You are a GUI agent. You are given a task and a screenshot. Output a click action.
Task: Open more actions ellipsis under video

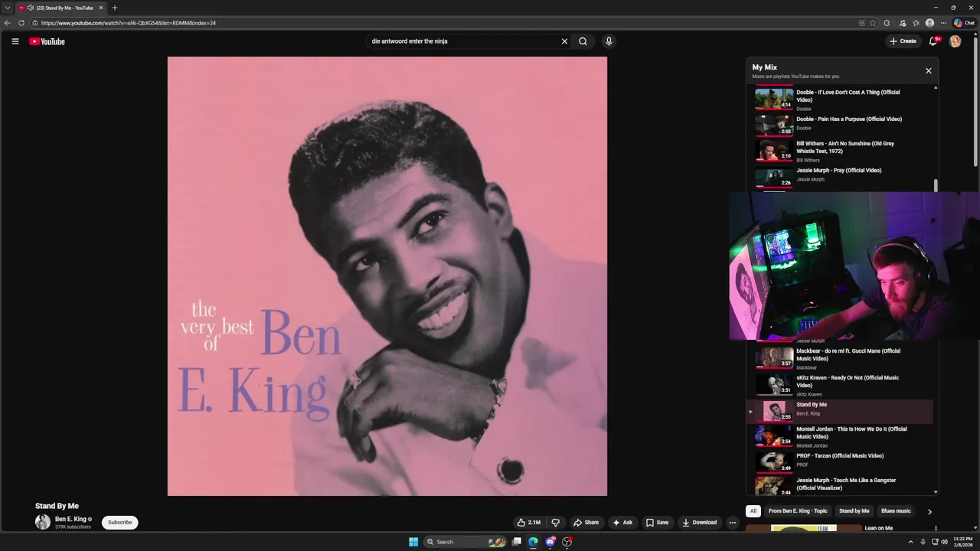732,523
